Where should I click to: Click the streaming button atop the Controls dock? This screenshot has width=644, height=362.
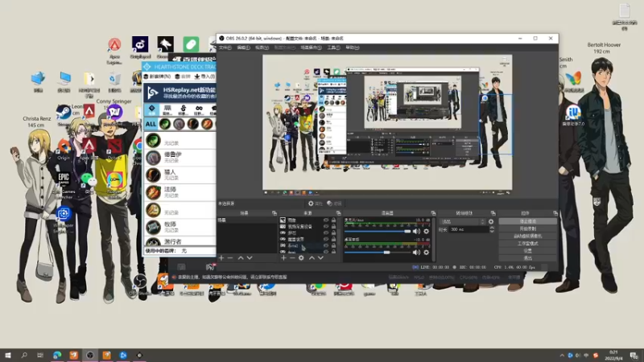pyautogui.click(x=528, y=221)
